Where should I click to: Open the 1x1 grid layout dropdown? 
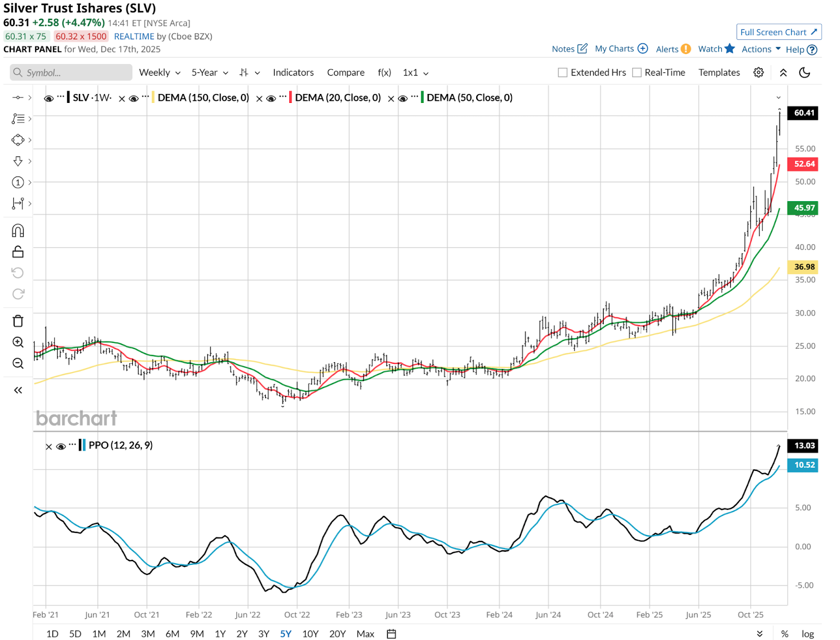415,72
